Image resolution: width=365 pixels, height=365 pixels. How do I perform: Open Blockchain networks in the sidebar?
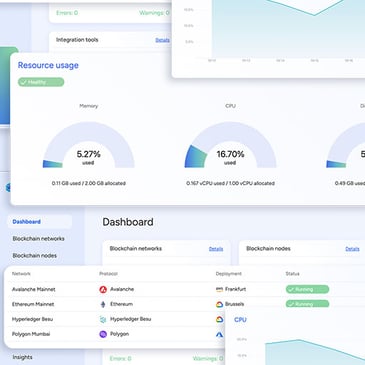click(38, 239)
